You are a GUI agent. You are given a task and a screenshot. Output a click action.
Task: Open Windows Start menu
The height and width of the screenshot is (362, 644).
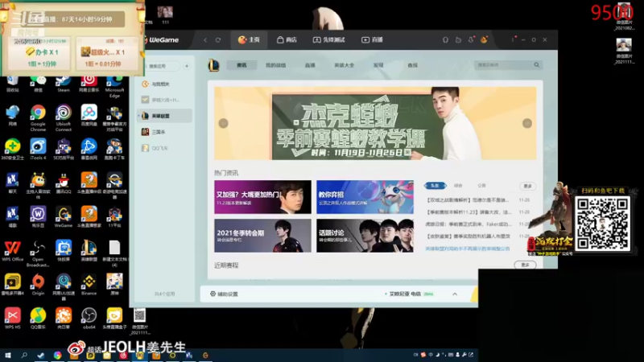(8, 355)
